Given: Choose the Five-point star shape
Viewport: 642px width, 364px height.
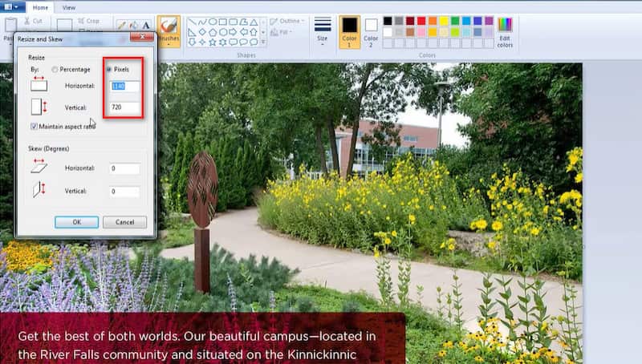Looking at the screenshot, I should 213,42.
